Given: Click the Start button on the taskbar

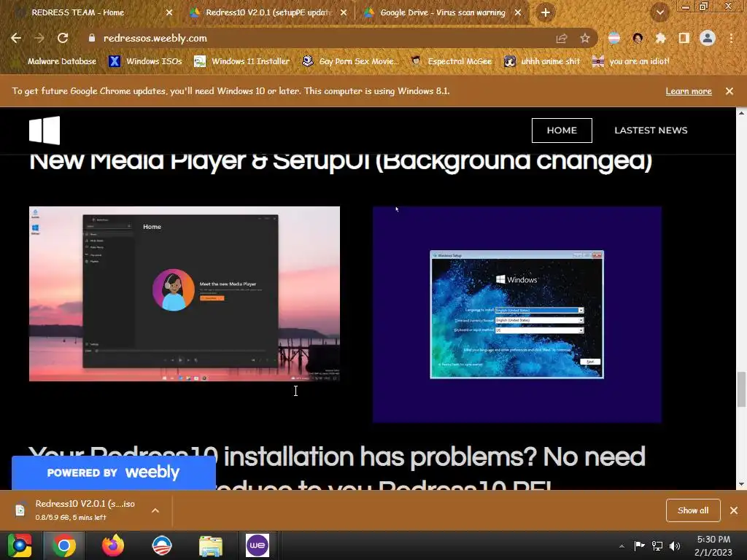Looking at the screenshot, I should [x=20, y=545].
